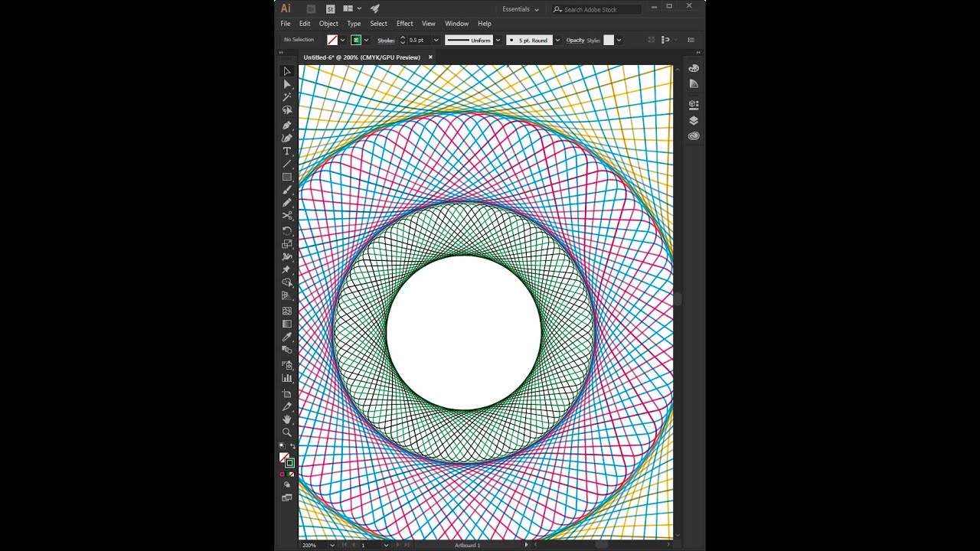Select the Puppet Warp pin tool
This screenshot has width=980, height=551.
287,269
